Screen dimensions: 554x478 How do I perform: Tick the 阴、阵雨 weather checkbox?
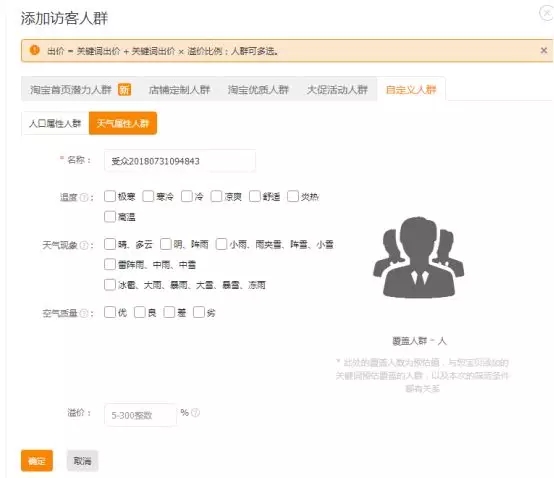(166, 244)
